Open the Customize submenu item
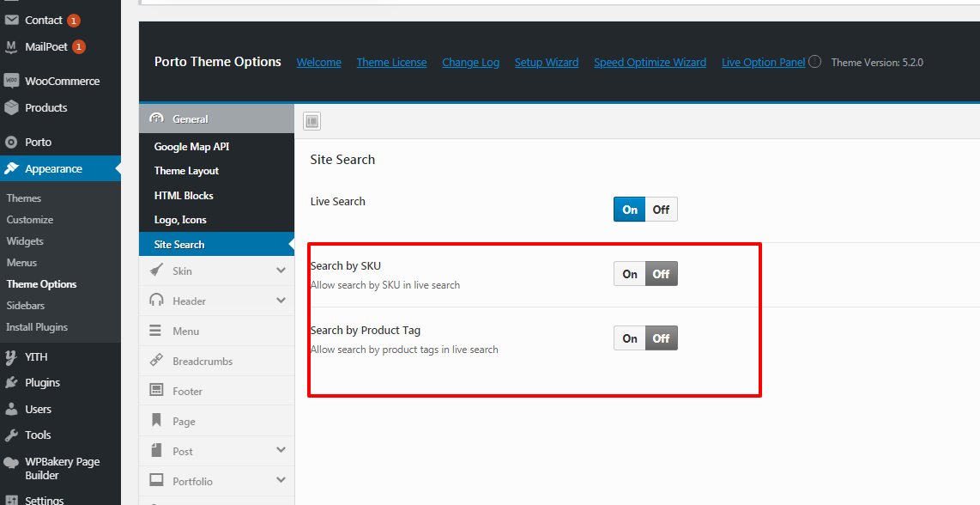The width and height of the screenshot is (980, 505). coord(29,220)
